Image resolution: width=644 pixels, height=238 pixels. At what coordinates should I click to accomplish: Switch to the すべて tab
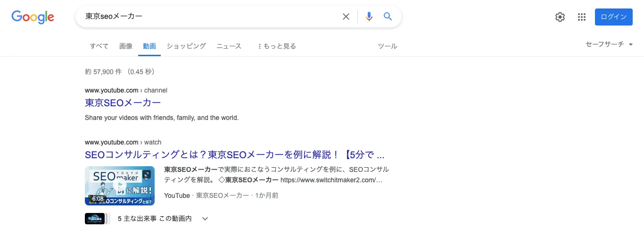pos(99,46)
